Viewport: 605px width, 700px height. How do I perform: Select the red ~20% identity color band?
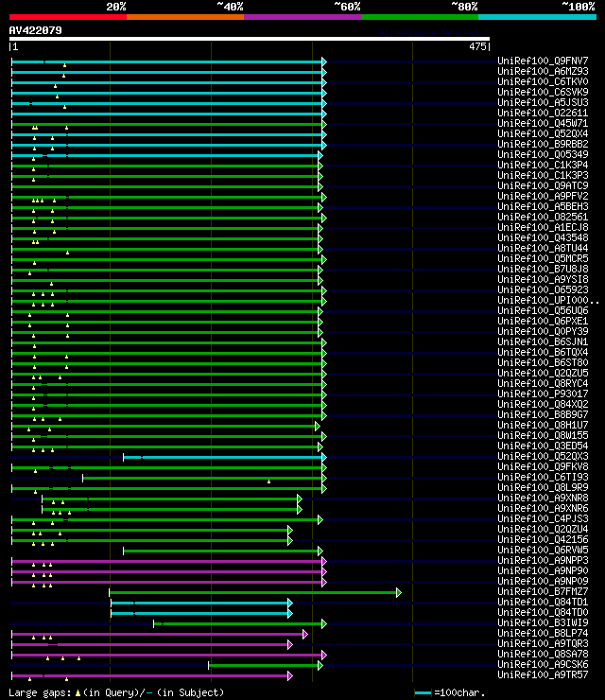pos(68,17)
